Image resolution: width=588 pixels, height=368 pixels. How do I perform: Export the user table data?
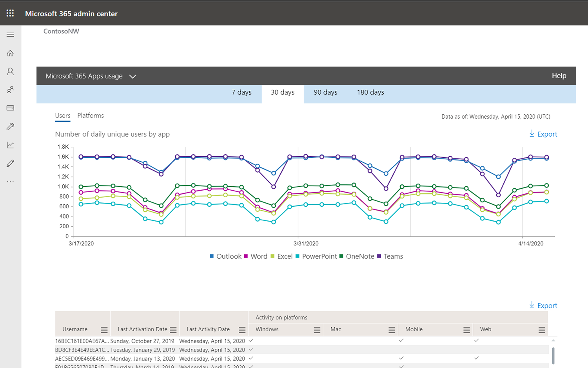click(x=543, y=305)
